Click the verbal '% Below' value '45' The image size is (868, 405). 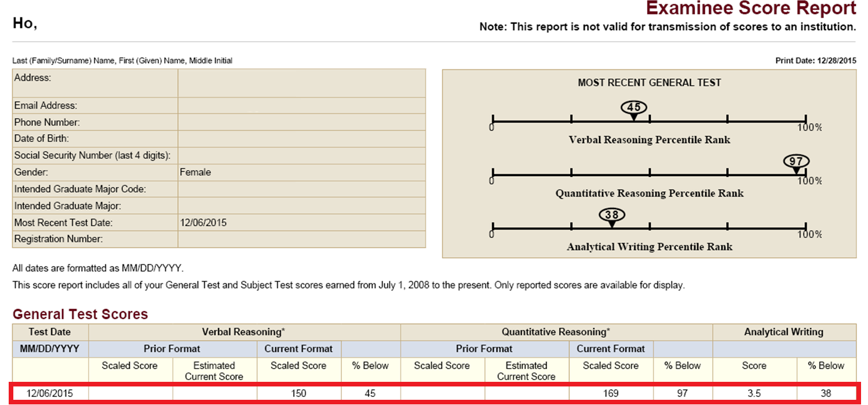(x=370, y=393)
